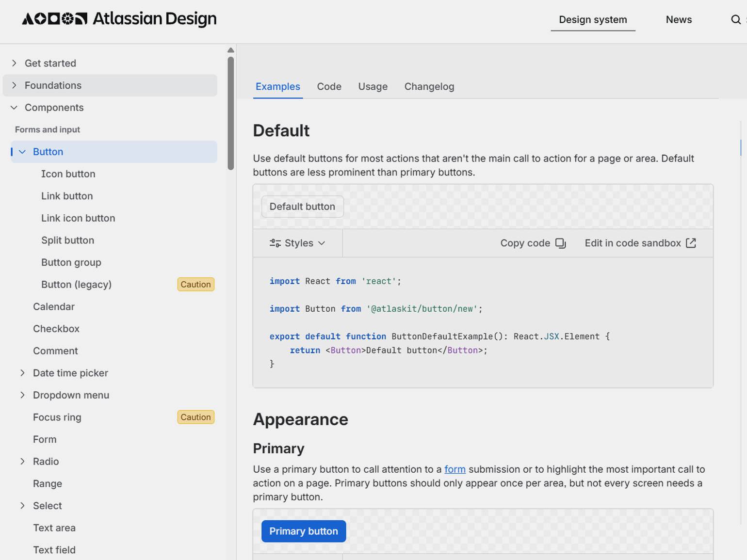
Task: Click the Appearance heading
Action: pos(301,419)
